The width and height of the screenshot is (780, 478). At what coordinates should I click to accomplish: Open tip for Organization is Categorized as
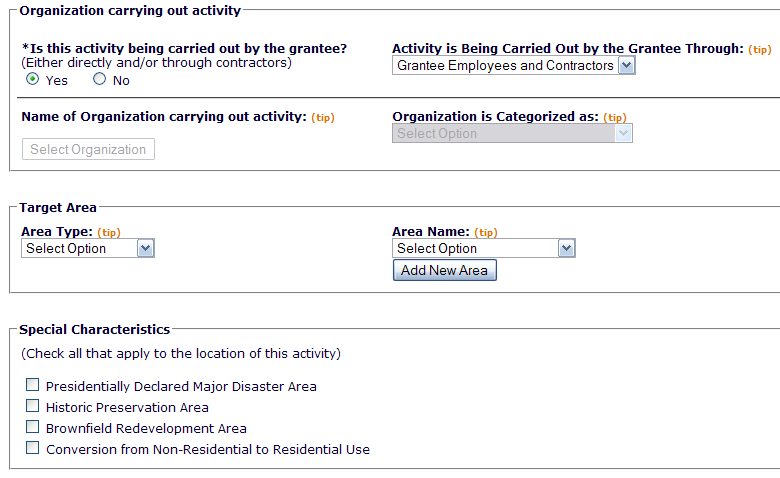[x=615, y=118]
